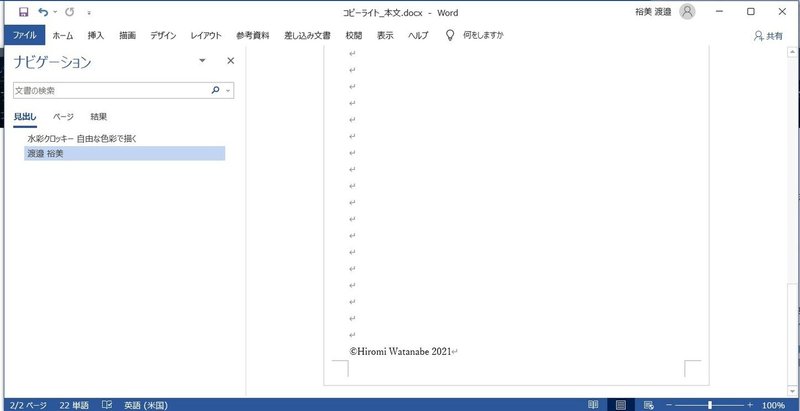The height and width of the screenshot is (411, 800).
Task: Select the 見出し navigation tab
Action: (x=25, y=117)
